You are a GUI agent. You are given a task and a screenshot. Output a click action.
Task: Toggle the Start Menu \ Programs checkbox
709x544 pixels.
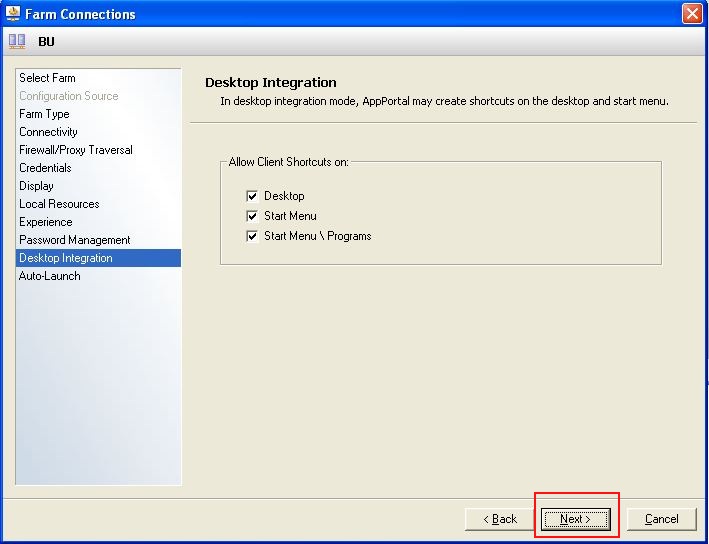pos(252,236)
